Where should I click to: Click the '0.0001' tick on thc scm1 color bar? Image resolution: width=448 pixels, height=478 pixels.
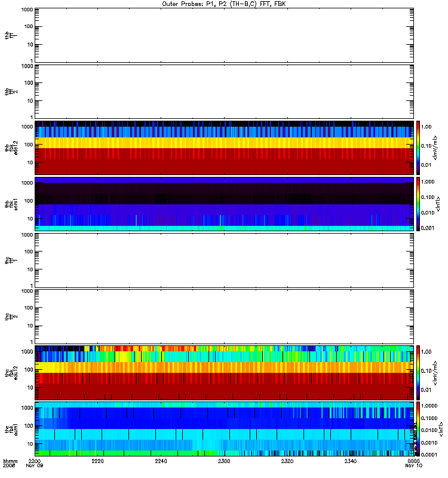point(429,455)
